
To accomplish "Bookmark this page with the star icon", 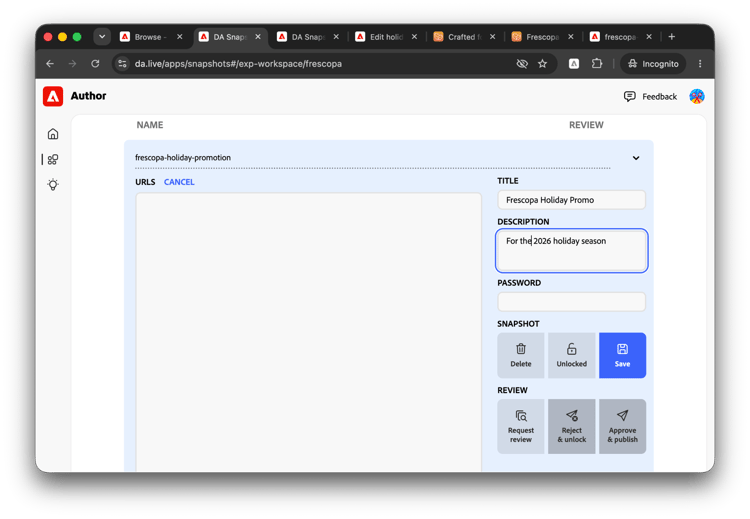I will 542,64.
